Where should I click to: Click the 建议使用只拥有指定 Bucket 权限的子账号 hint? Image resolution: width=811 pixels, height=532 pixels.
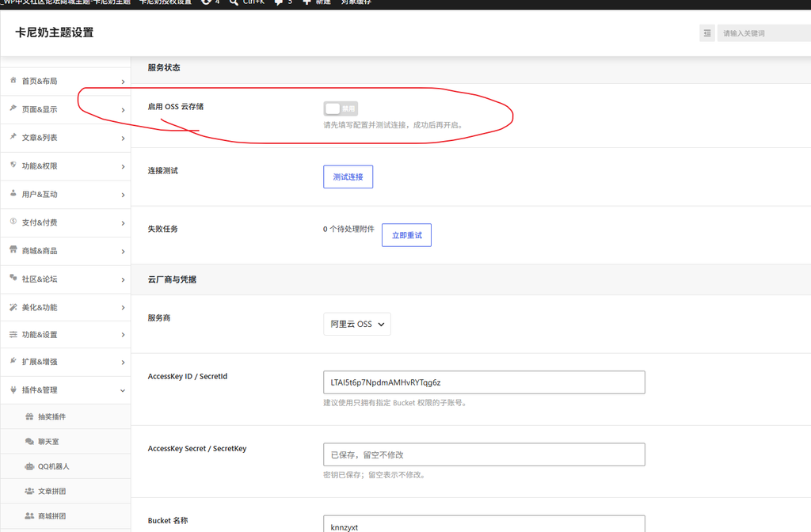point(396,403)
